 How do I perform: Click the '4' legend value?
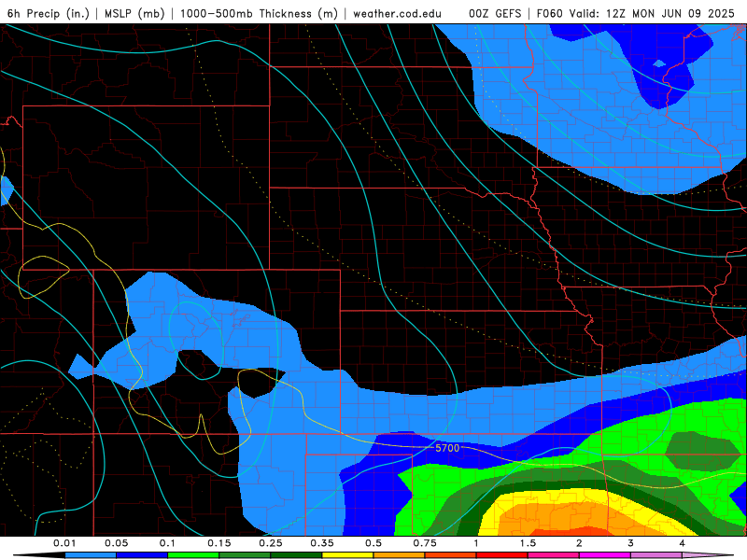point(682,543)
